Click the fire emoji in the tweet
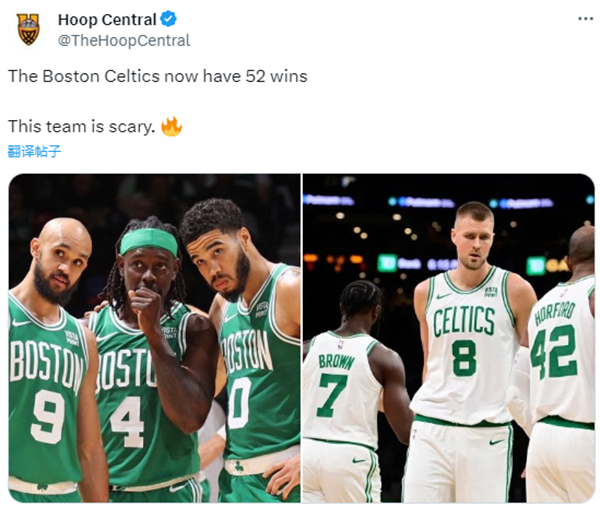 click(171, 126)
